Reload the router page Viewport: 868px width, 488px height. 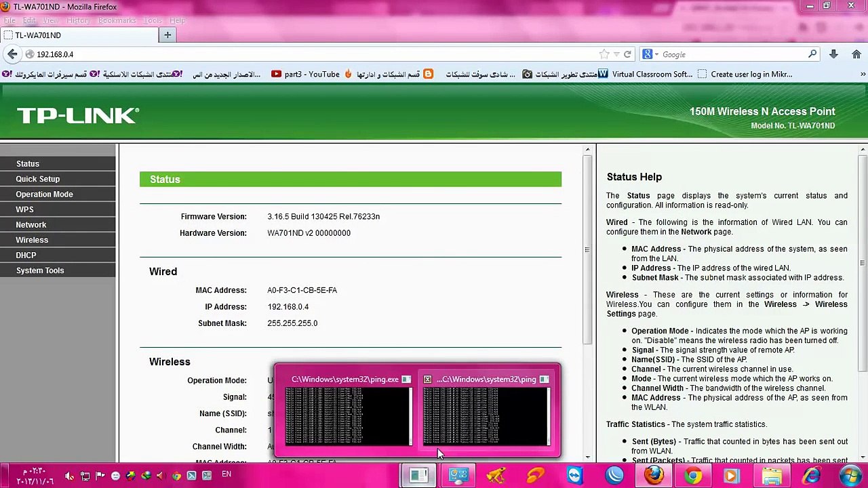627,54
